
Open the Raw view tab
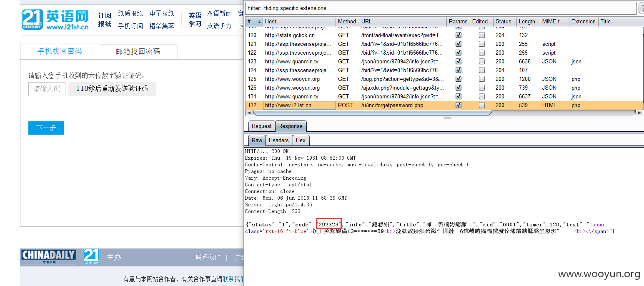(x=257, y=140)
